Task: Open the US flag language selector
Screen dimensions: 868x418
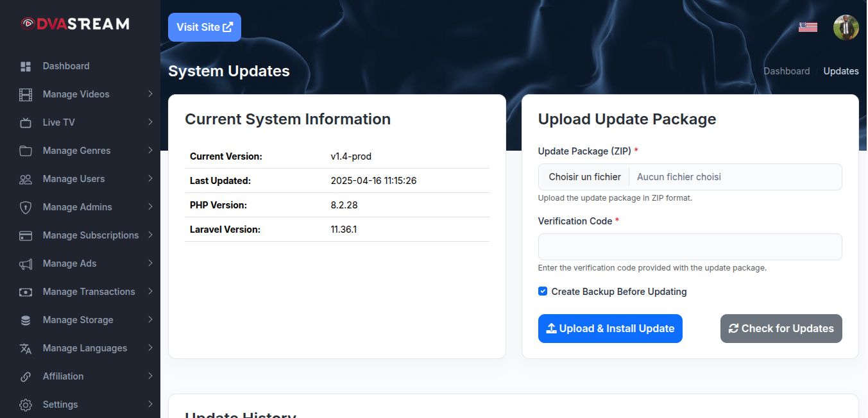Action: [x=808, y=28]
